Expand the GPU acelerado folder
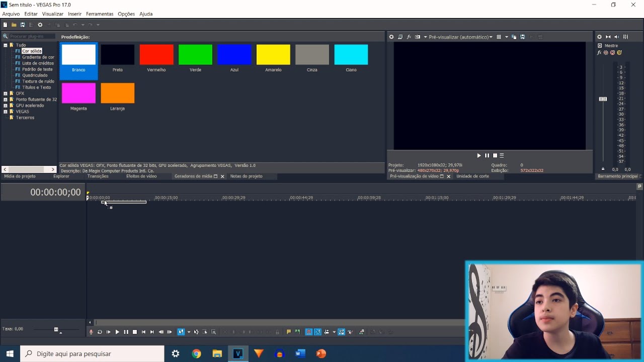This screenshot has height=362, width=644. tap(6, 106)
